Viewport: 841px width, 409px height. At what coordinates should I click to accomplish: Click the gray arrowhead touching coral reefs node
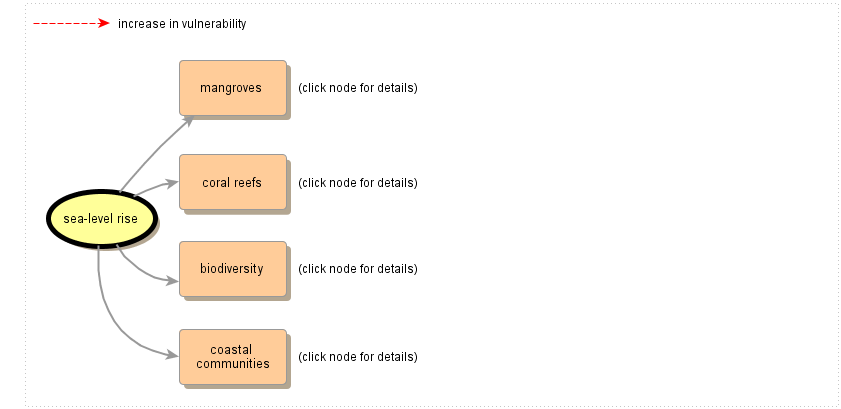[173, 183]
